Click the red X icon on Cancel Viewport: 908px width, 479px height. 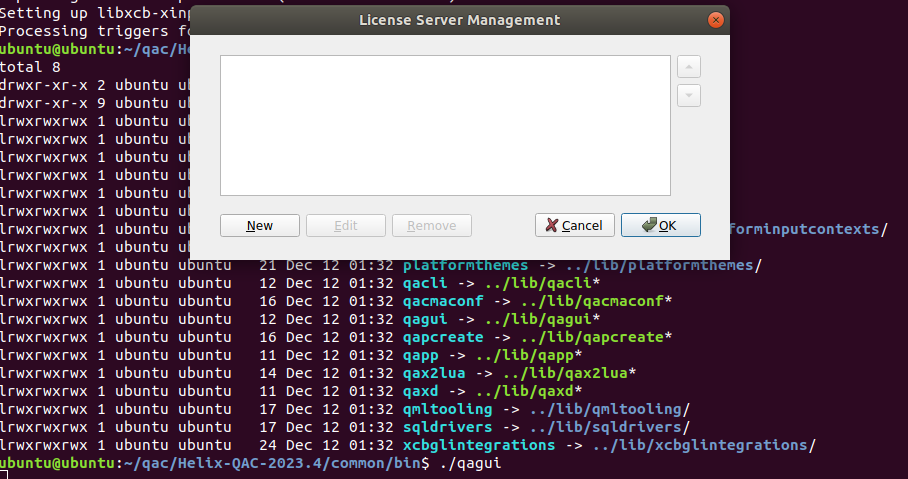point(552,226)
